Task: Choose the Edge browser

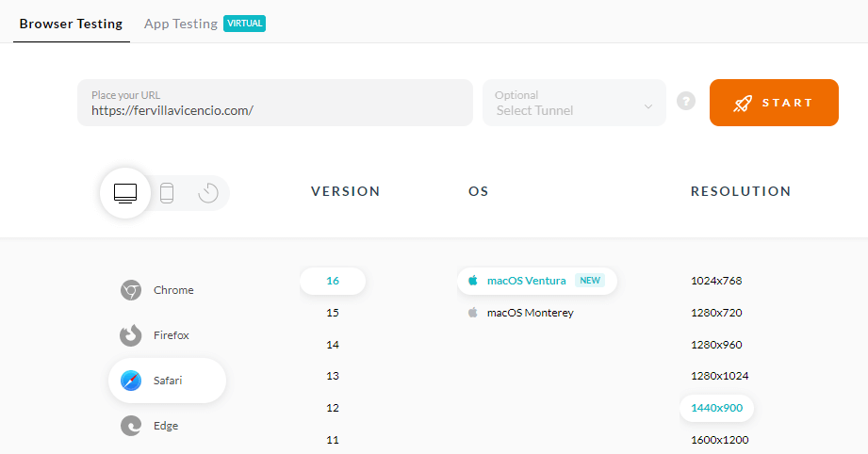Action: pos(150,426)
